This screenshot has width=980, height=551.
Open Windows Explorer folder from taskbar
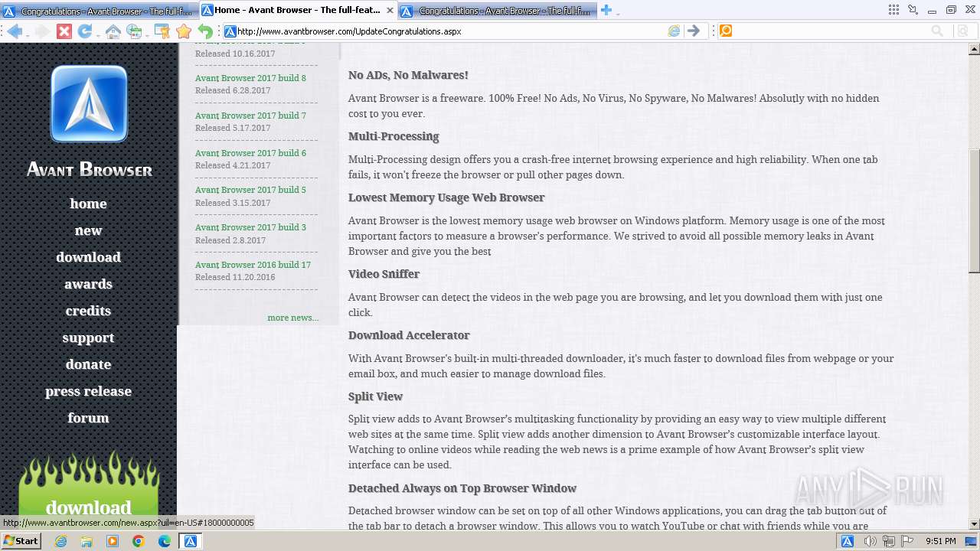pos(87,541)
